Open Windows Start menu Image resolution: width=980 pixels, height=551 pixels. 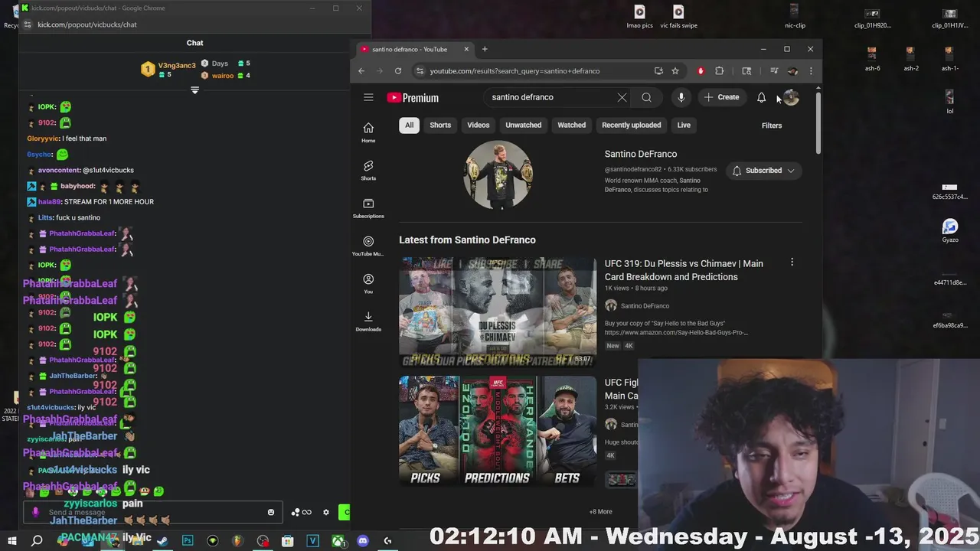tap(11, 541)
